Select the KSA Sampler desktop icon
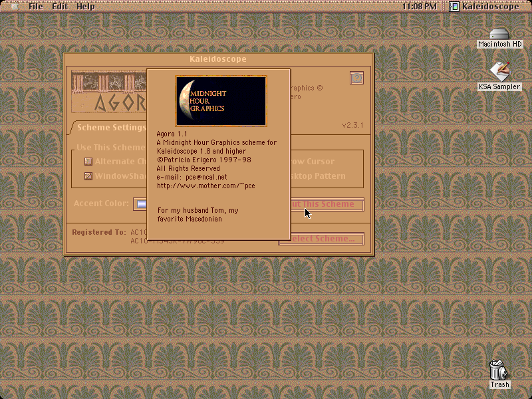The image size is (532, 399). [500, 71]
